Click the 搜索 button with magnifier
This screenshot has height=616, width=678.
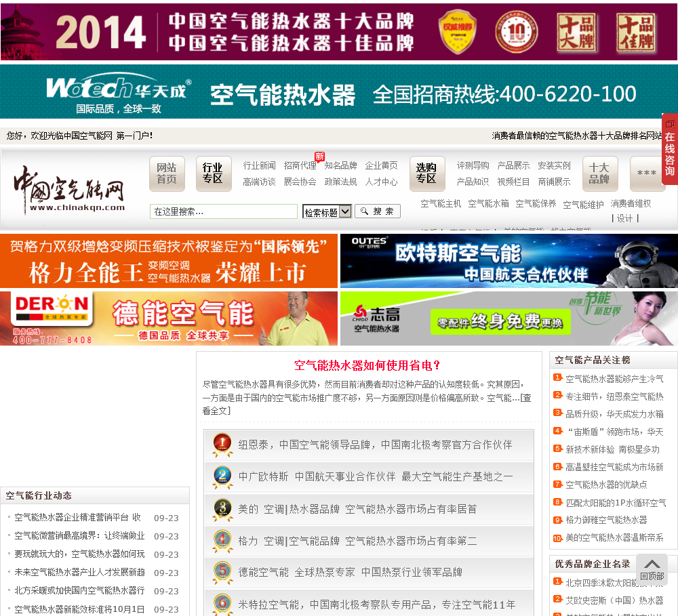[378, 211]
